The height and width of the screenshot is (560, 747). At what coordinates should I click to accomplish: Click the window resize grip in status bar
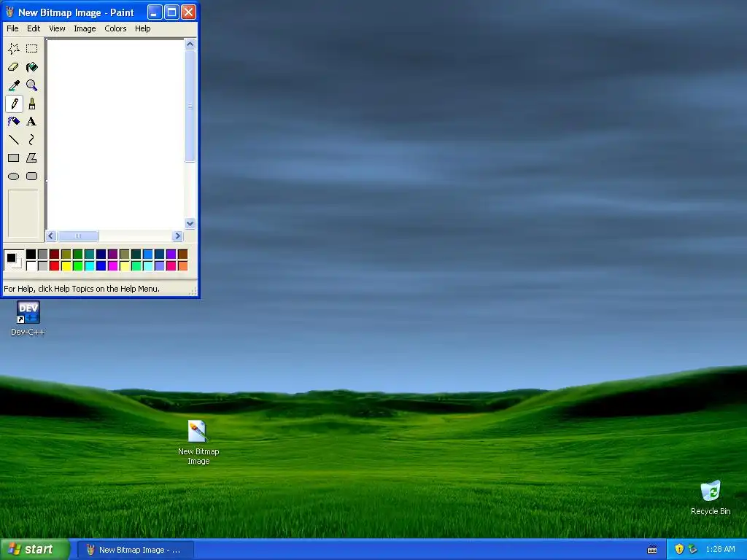click(193, 291)
